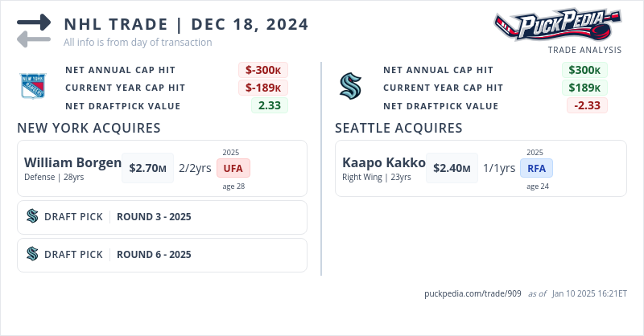Click Kraken icon on Round 6 pick
Image resolution: width=644 pixels, height=336 pixels.
[33, 254]
